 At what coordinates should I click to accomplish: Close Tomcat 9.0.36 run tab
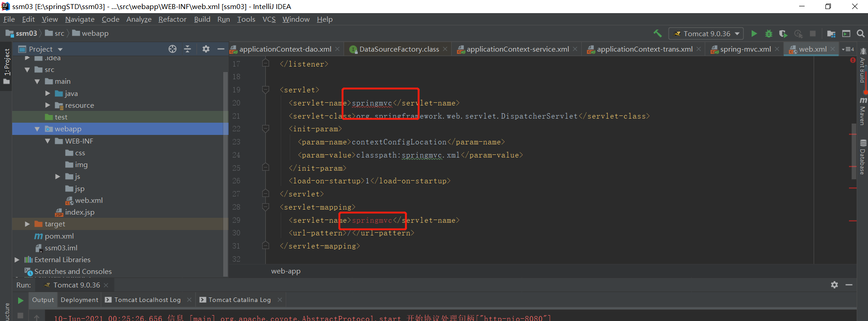coord(106,285)
